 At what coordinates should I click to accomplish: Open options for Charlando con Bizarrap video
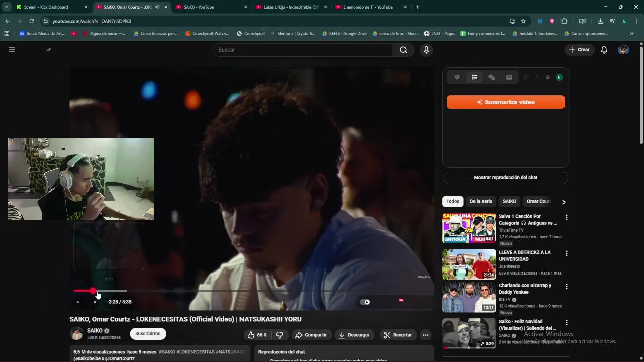[567, 286]
